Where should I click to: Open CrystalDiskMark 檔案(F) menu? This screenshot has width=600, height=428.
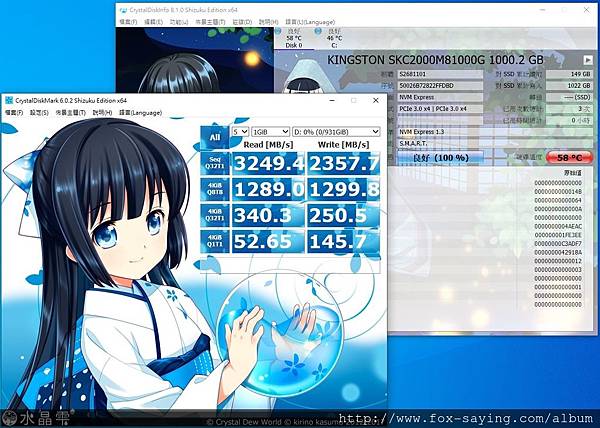tap(14, 113)
